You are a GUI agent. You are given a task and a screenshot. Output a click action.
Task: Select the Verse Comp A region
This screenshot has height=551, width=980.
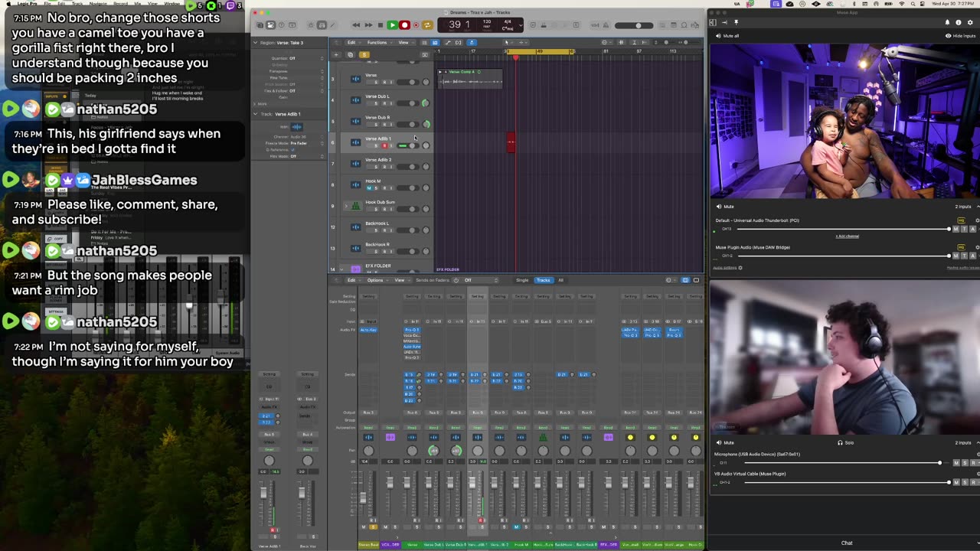(x=471, y=79)
